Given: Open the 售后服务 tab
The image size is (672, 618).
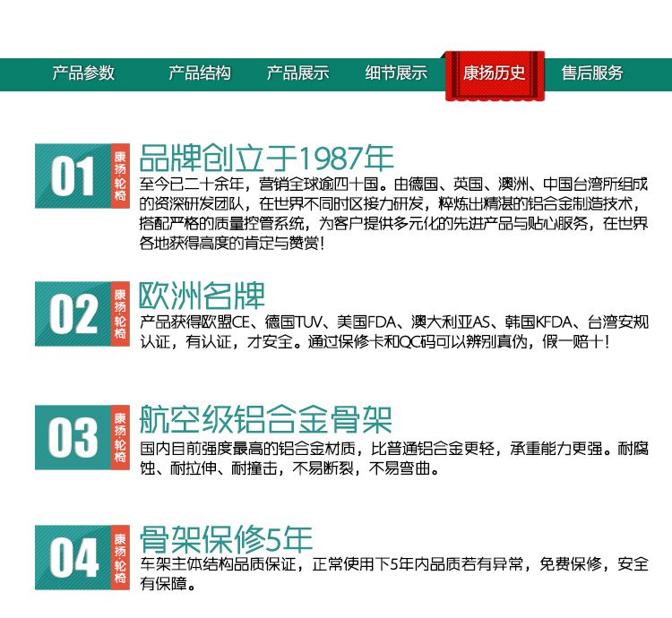Looking at the screenshot, I should point(592,73).
